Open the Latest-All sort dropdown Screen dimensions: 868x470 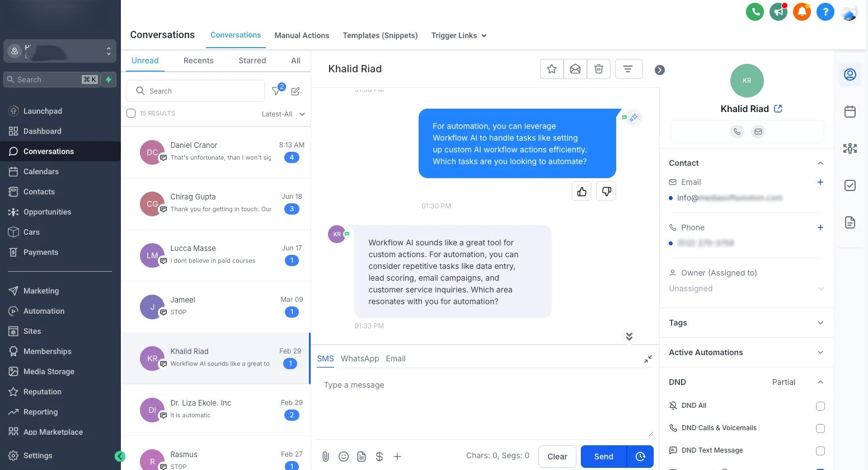click(283, 114)
